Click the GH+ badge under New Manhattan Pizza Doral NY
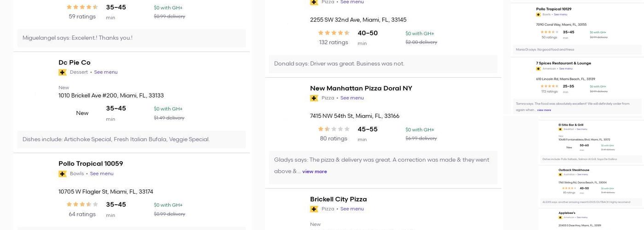Image resolution: width=644 pixels, height=230 pixels. click(314, 98)
